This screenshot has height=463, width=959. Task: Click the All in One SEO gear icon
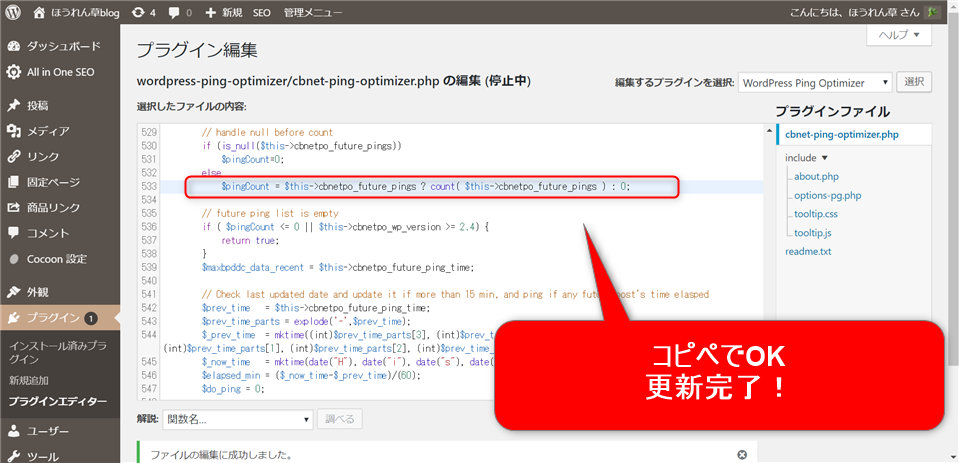[14, 72]
